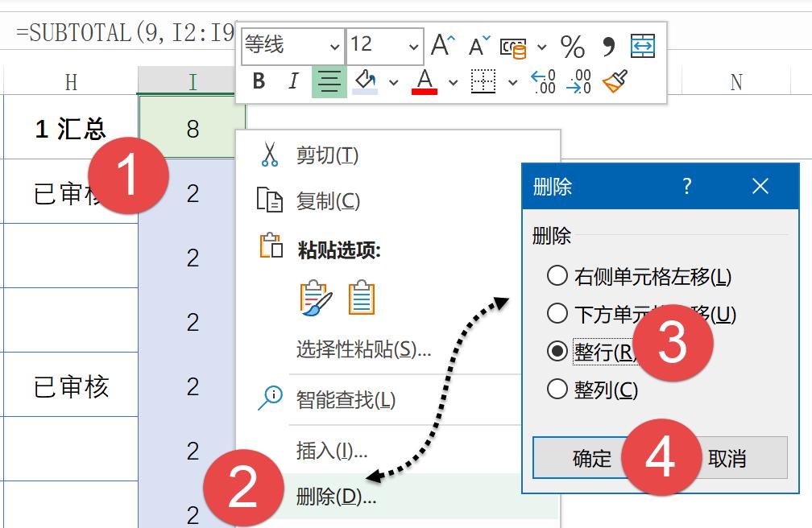Apply Bold formatting from the mini toolbar

point(257,81)
